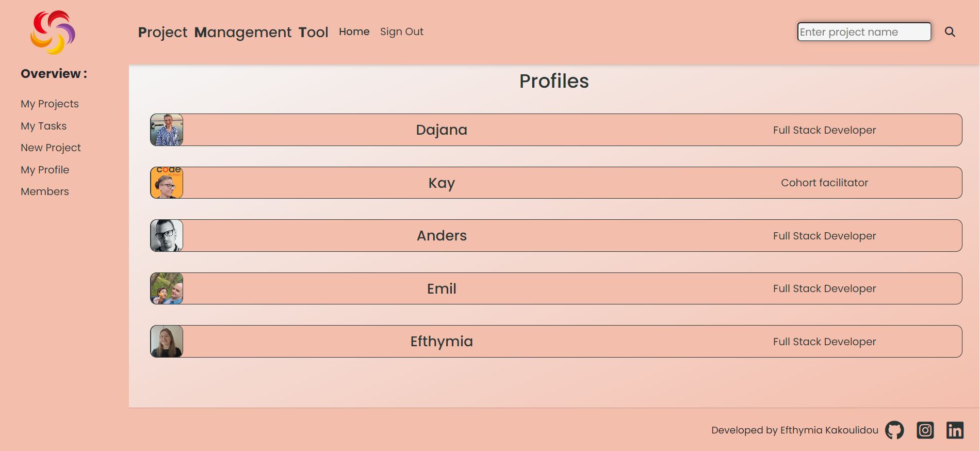The width and height of the screenshot is (980, 451).
Task: Click the magnifying glass search icon
Action: point(950,31)
